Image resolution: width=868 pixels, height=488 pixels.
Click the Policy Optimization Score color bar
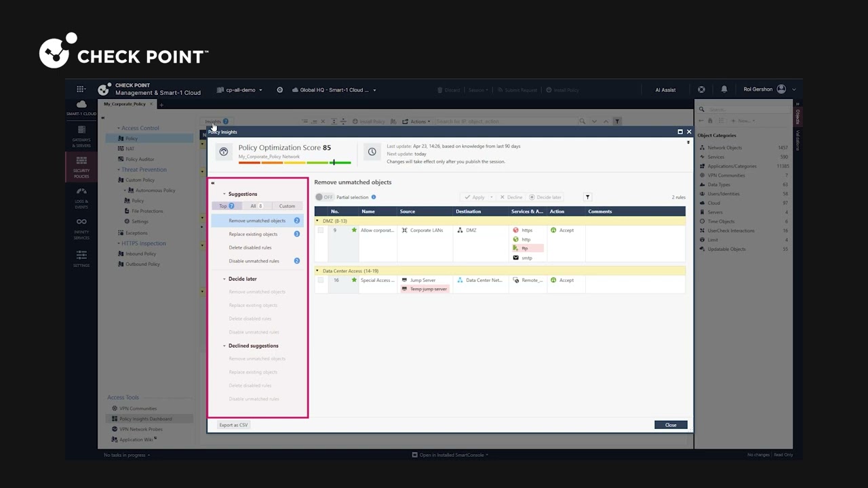295,163
